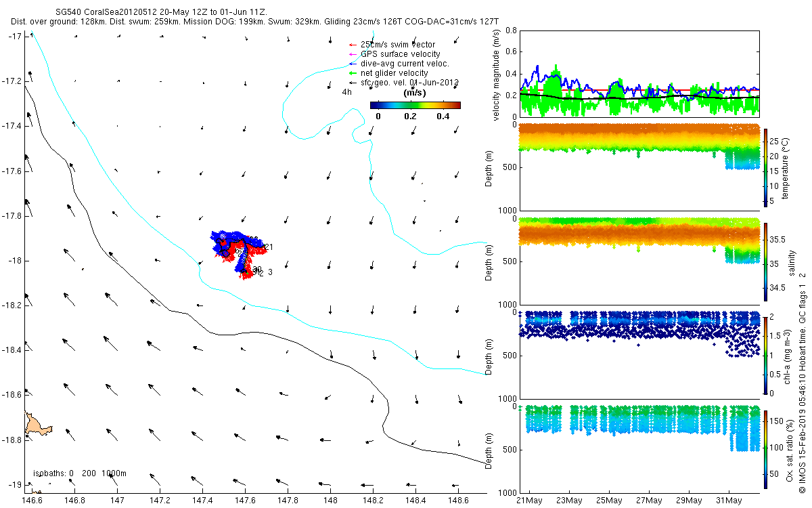Click the chl-a colorbar
The height and width of the screenshot is (508, 812).
click(x=766, y=355)
